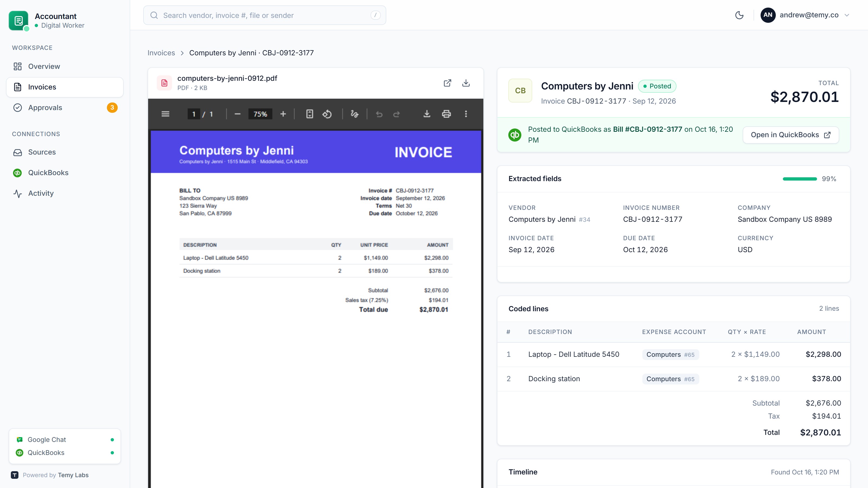Image resolution: width=868 pixels, height=488 pixels.
Task: Select the PDF draw annotation tool
Action: point(355,114)
